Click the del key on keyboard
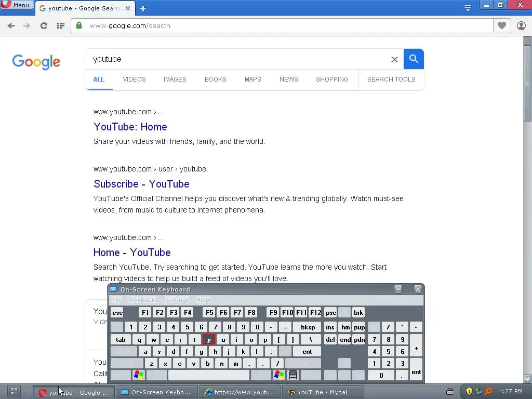Image resolution: width=532 pixels, height=399 pixels. click(330, 340)
